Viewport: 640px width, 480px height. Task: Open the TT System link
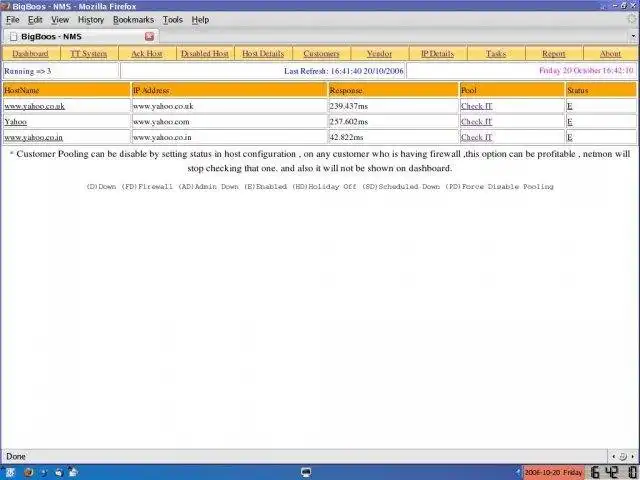(x=89, y=53)
